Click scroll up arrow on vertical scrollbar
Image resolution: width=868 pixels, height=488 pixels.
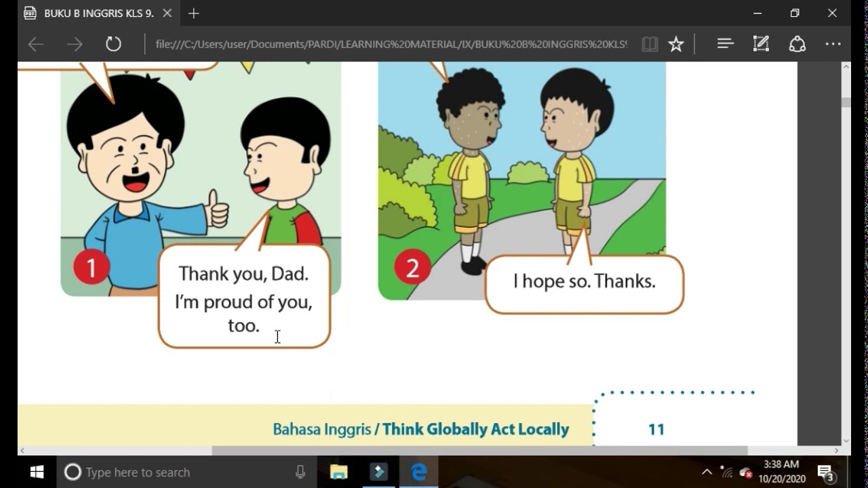846,66
